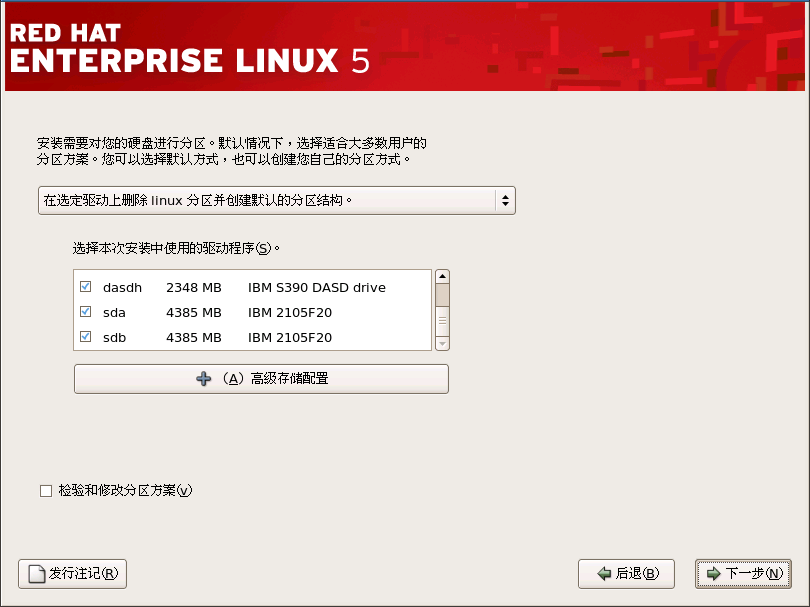The image size is (810, 607).
Task: Click the 2348 MB size value
Action: point(194,288)
